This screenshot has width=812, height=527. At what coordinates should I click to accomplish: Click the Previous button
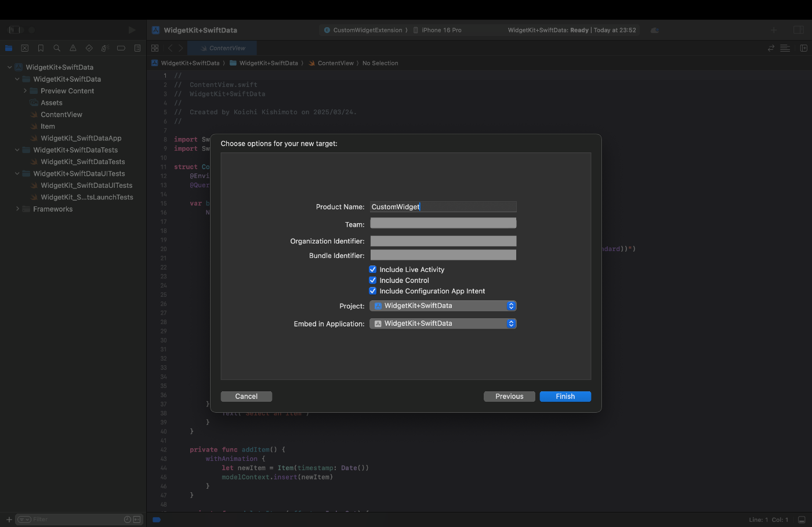[509, 397]
